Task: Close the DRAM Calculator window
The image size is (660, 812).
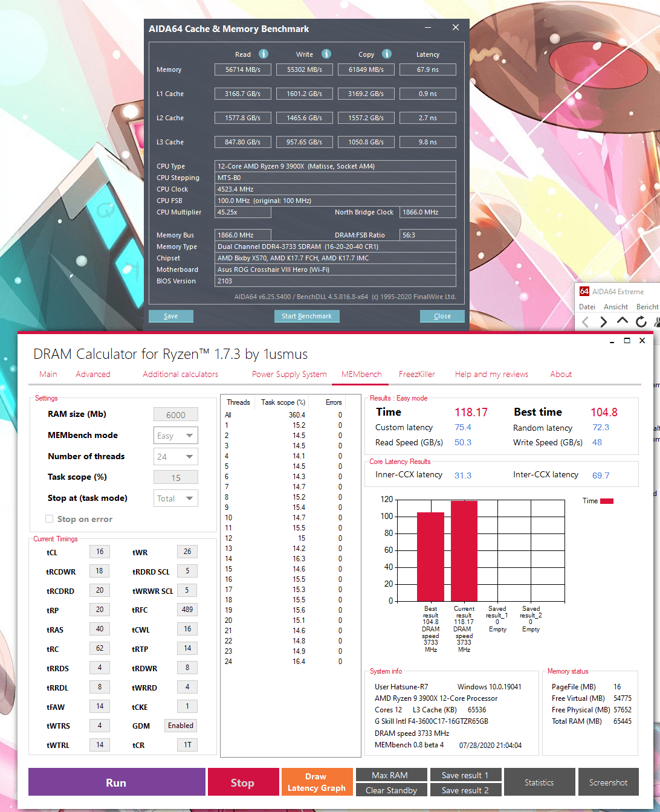Action: point(642,341)
